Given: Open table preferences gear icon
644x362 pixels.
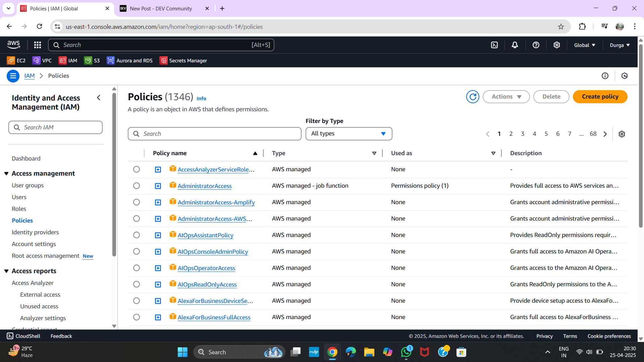Looking at the screenshot, I should point(622,134).
